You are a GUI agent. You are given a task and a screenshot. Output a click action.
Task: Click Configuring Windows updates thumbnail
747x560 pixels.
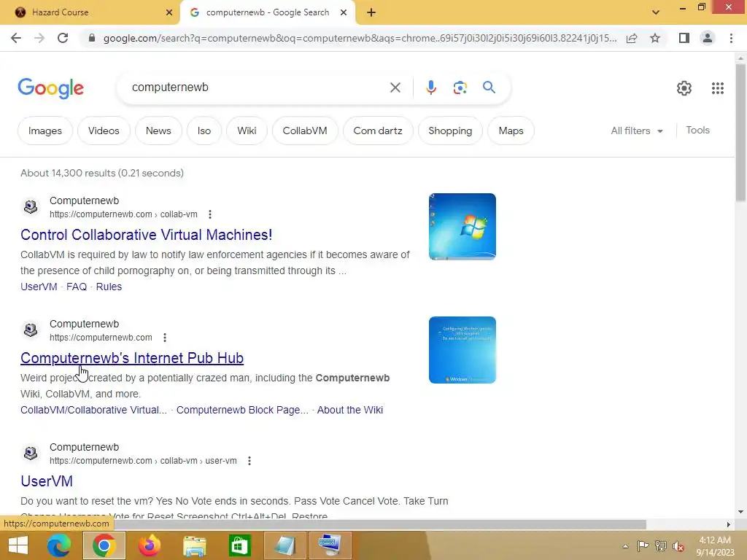coord(462,350)
